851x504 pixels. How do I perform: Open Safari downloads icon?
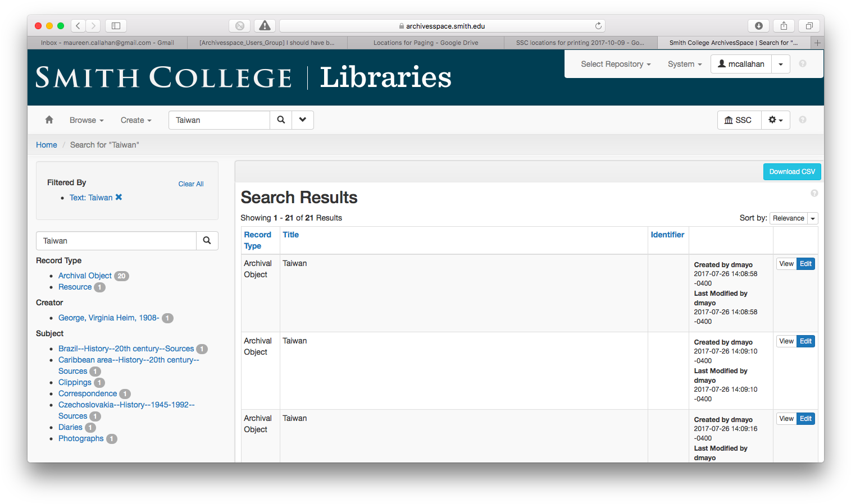[x=758, y=26]
